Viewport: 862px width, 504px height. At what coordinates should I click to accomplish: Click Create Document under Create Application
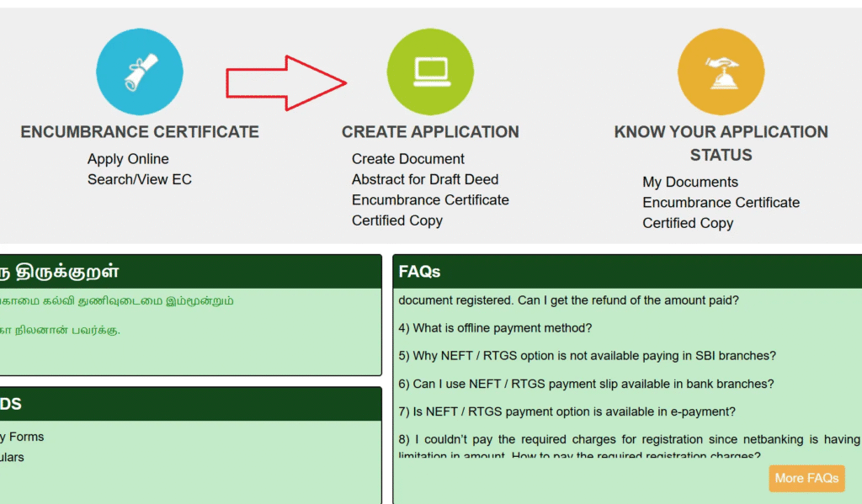pyautogui.click(x=407, y=159)
